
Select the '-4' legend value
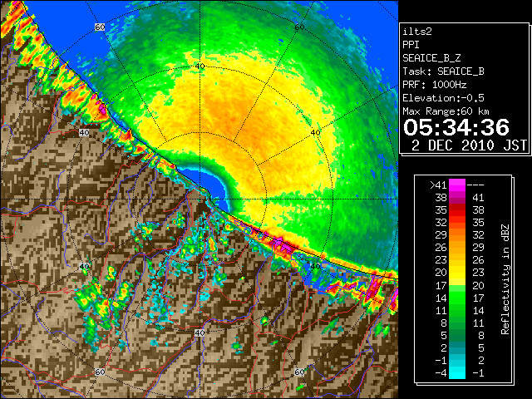[441, 373]
